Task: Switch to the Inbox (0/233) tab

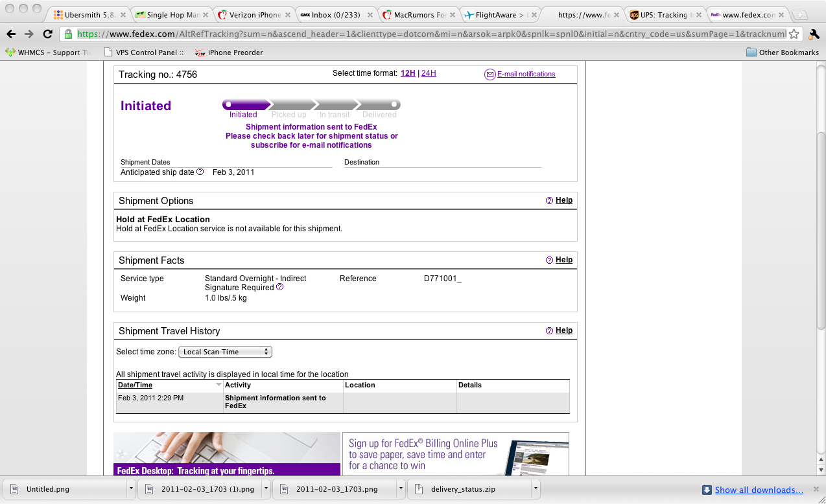Action: pos(336,15)
